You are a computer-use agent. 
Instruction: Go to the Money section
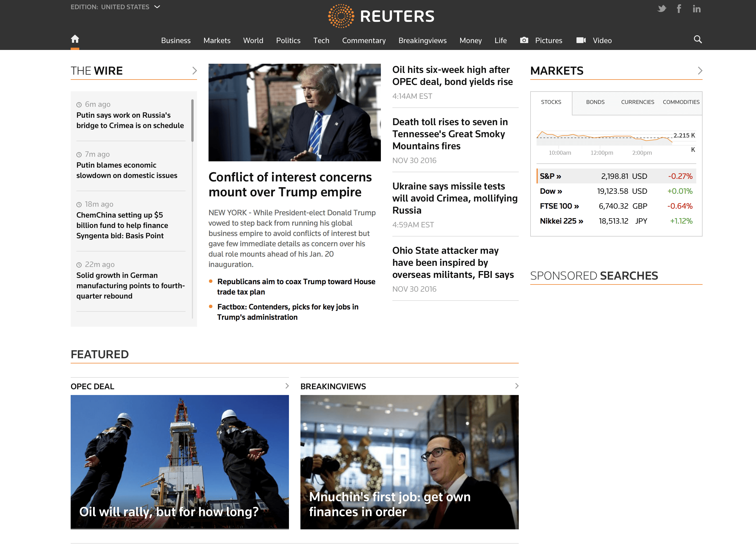click(x=470, y=40)
